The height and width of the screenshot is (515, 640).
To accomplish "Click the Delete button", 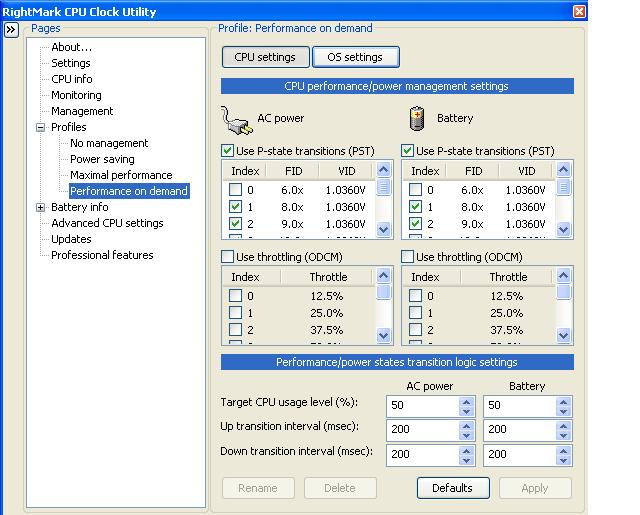I will (x=340, y=488).
